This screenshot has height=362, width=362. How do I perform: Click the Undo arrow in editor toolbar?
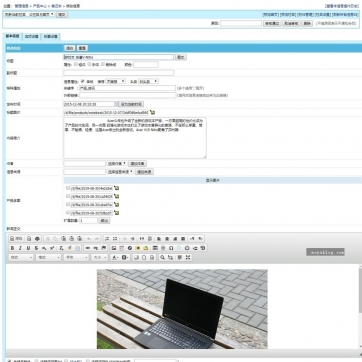coord(89,239)
